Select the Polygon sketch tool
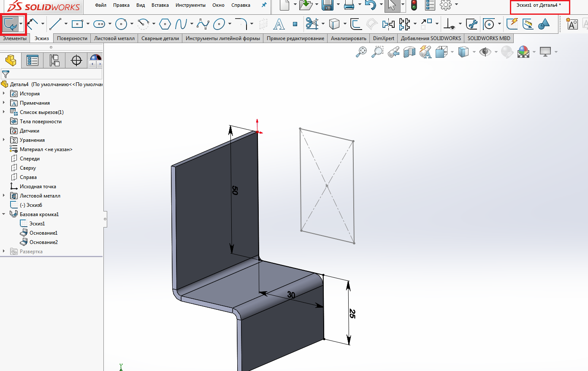588x371 pixels. (x=165, y=24)
